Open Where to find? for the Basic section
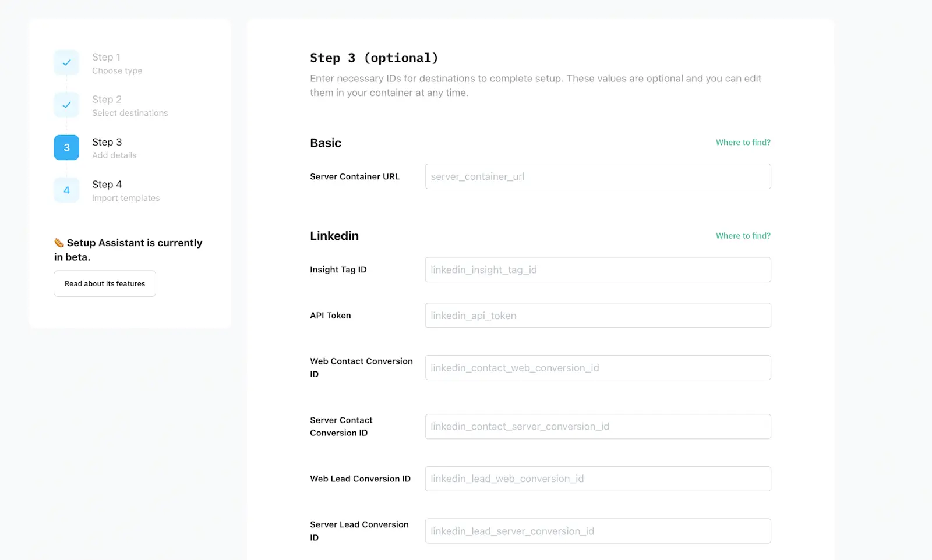Image resolution: width=932 pixels, height=560 pixels. click(x=743, y=142)
